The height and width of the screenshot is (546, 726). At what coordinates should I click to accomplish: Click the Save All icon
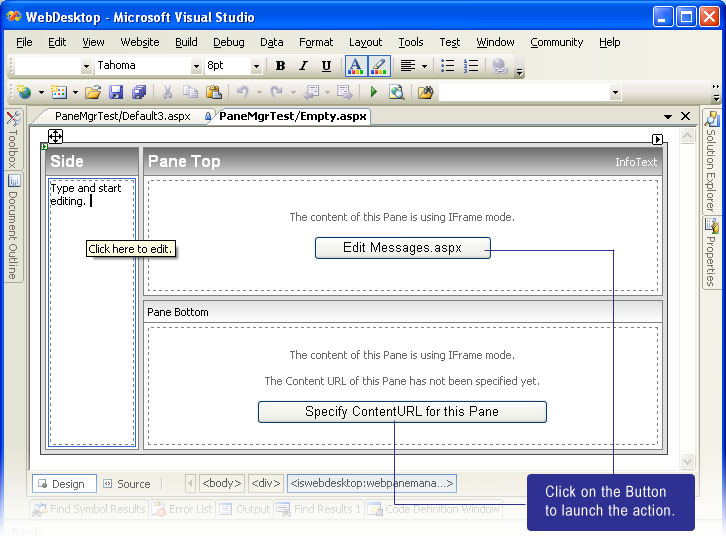[x=138, y=92]
